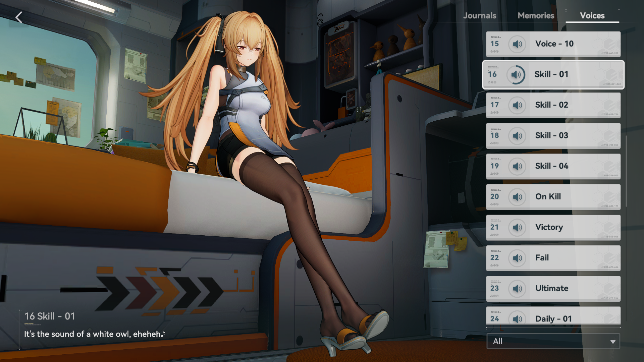This screenshot has width=644, height=362.
Task: Switch to the Journals tab
Action: [479, 15]
